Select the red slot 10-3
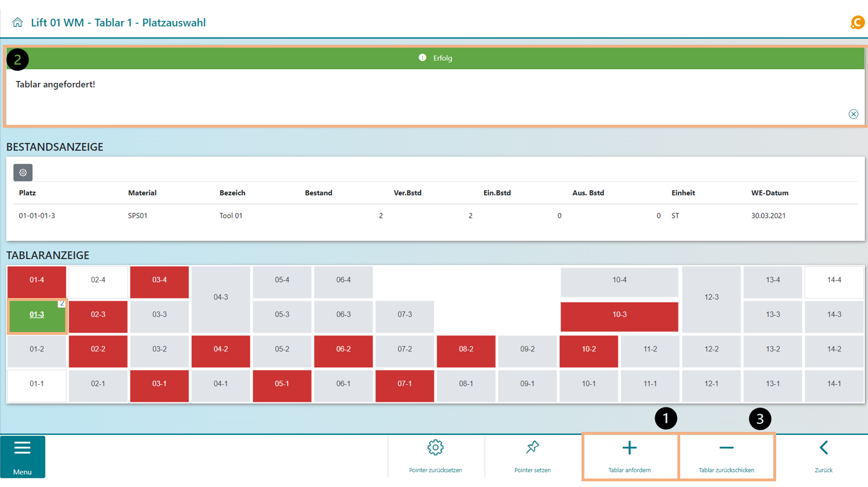Image resolution: width=868 pixels, height=487 pixels. coord(619,315)
